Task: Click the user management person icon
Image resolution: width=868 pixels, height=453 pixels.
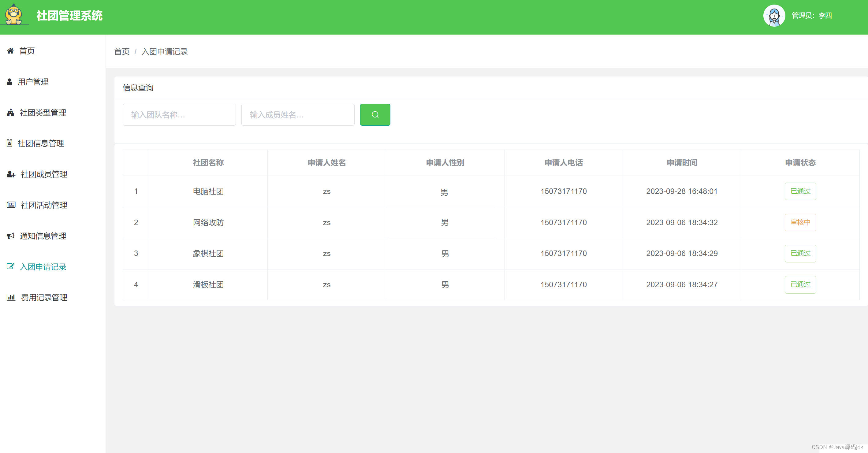Action: [x=9, y=82]
